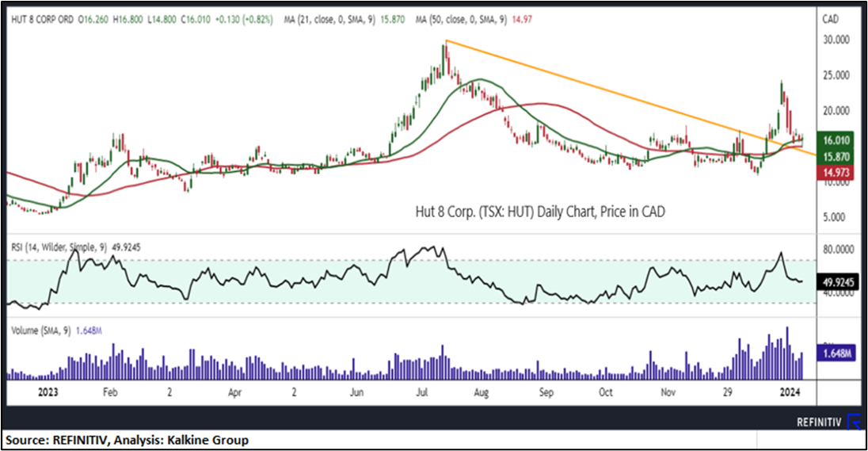Click the 2024 date axis label
The height and width of the screenshot is (451, 868).
(x=790, y=392)
